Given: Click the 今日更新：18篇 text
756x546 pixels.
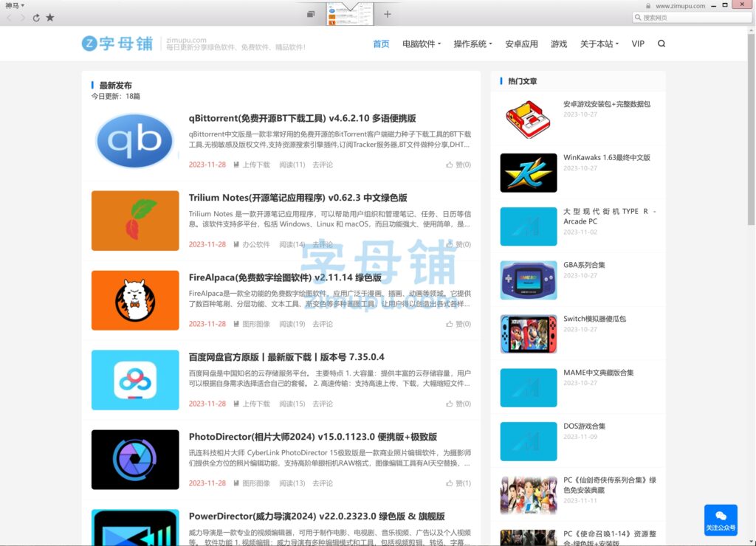Looking at the screenshot, I should click(x=116, y=97).
